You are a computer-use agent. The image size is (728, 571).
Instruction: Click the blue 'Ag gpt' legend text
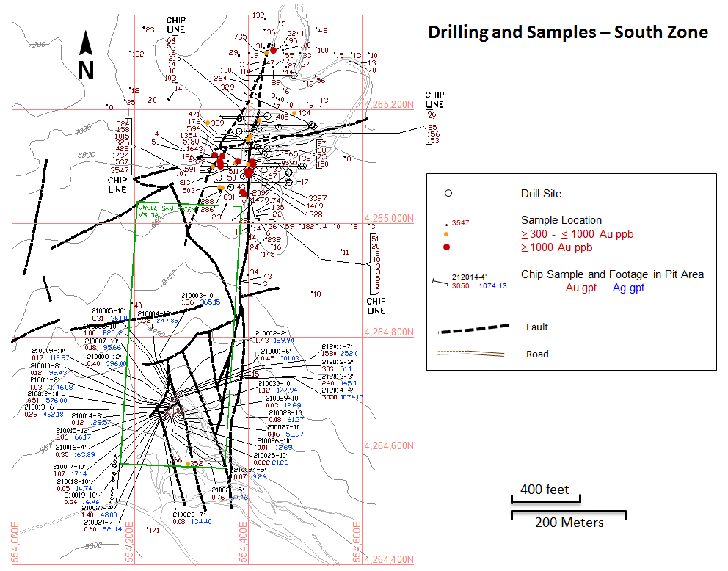coord(629,288)
